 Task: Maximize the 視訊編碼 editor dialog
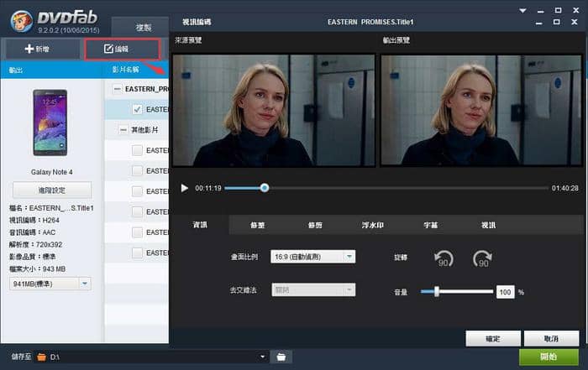[x=556, y=22]
